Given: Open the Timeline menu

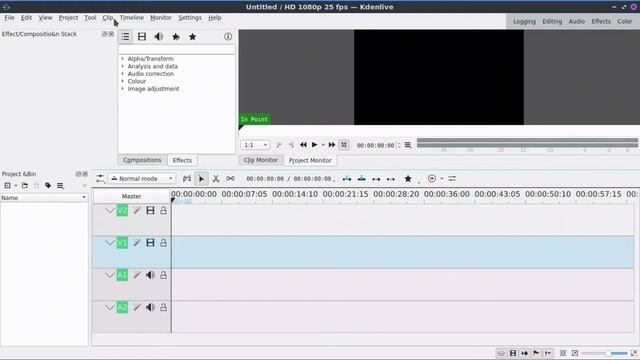Looking at the screenshot, I should [131, 18].
